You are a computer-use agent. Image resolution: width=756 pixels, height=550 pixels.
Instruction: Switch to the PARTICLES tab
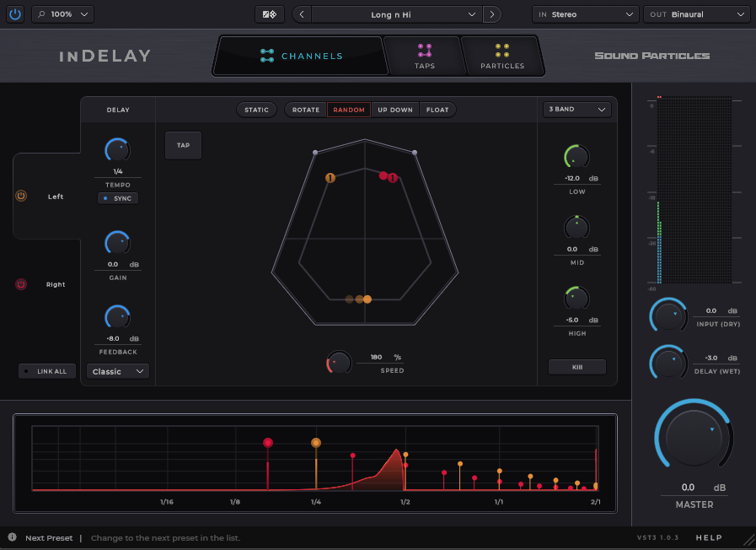tap(502, 56)
